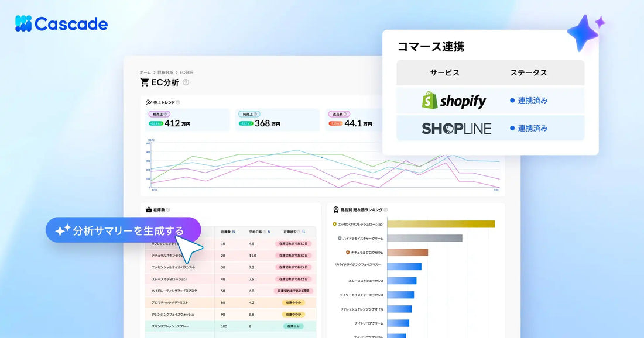644x338 pixels.
Task: Click the gold bar for エッセンスリフレッシュローション
Action: (441, 224)
